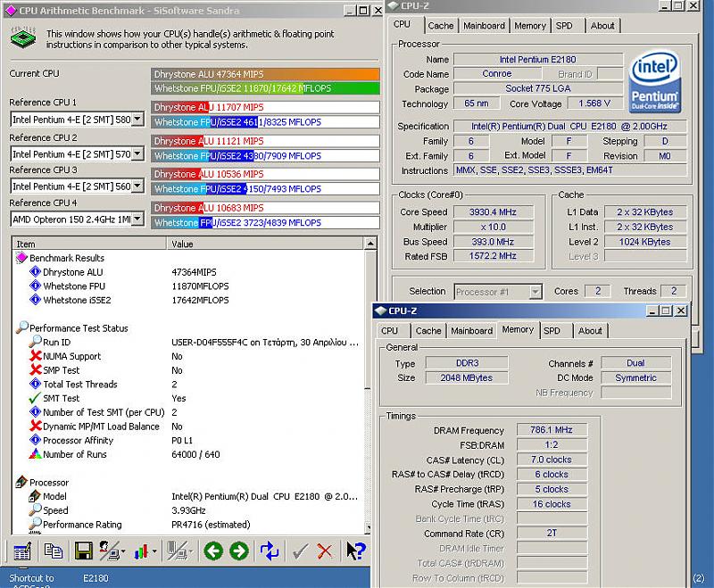Viewport: 714px width, 588px height.
Task: Select the Whetstone iSSE2 result row
Action: pos(189,300)
